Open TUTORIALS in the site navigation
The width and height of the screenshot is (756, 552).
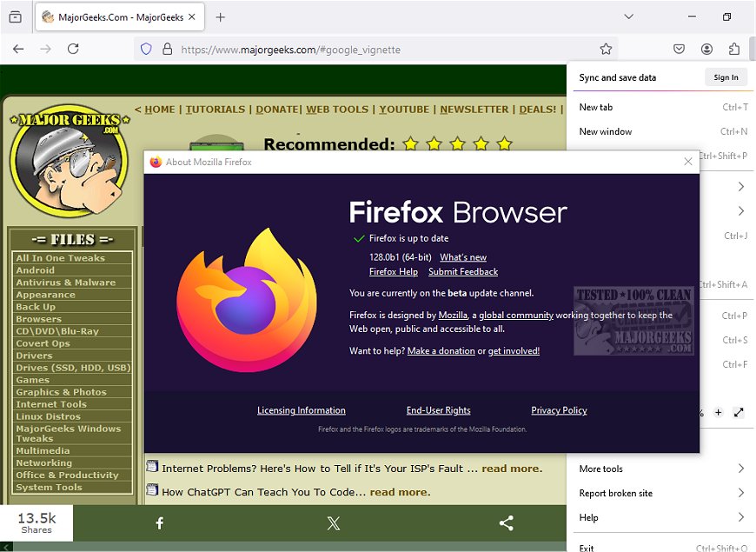click(216, 110)
